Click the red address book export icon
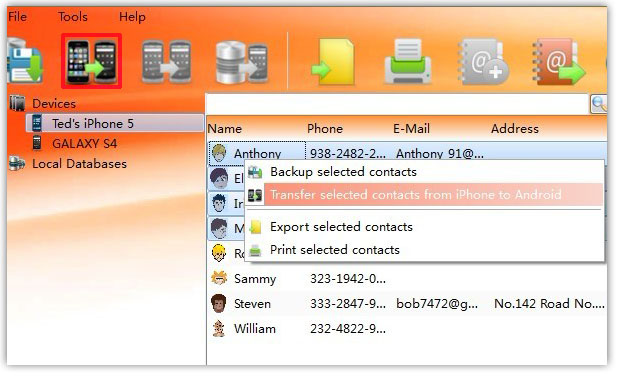Screen dimensions: 617x377 click(558, 61)
